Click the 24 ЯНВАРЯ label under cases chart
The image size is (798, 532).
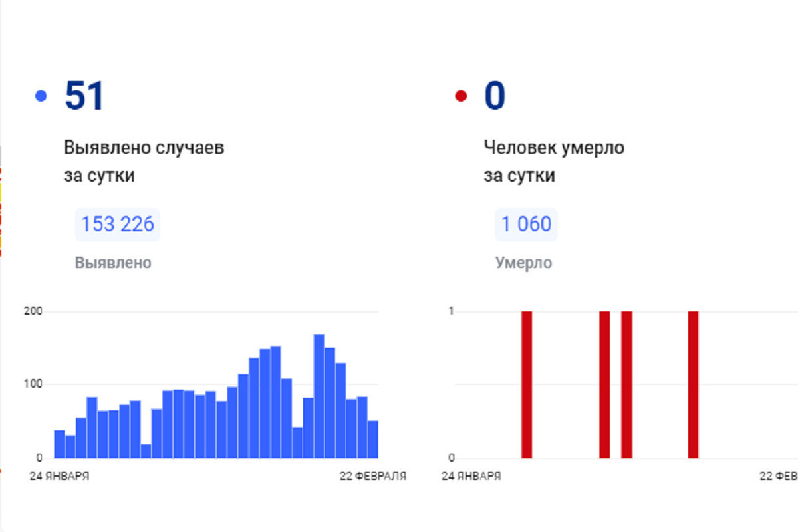(x=60, y=477)
